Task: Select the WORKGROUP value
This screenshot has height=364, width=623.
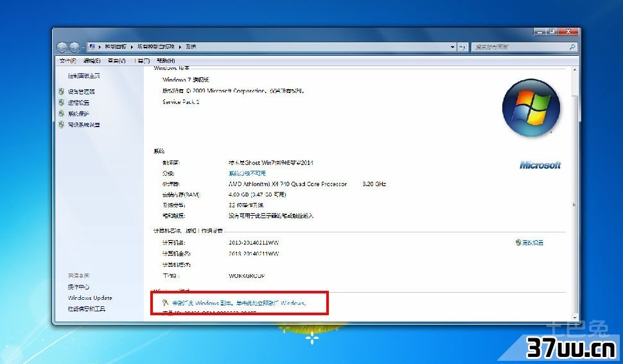Action: pyautogui.click(x=247, y=276)
